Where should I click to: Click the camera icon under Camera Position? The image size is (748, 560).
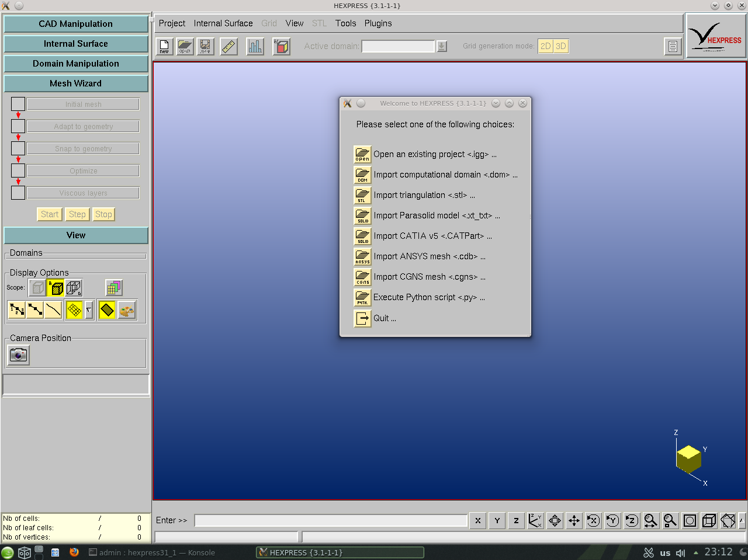click(x=19, y=354)
